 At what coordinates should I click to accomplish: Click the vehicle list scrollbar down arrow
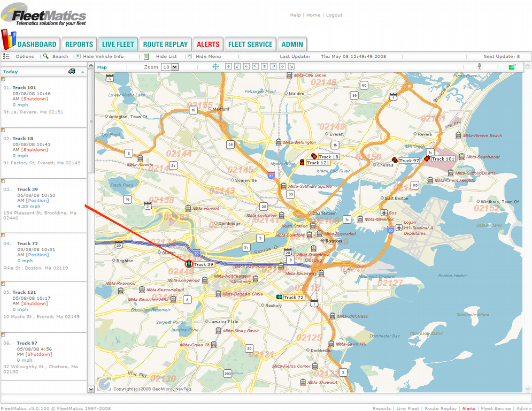tap(91, 389)
